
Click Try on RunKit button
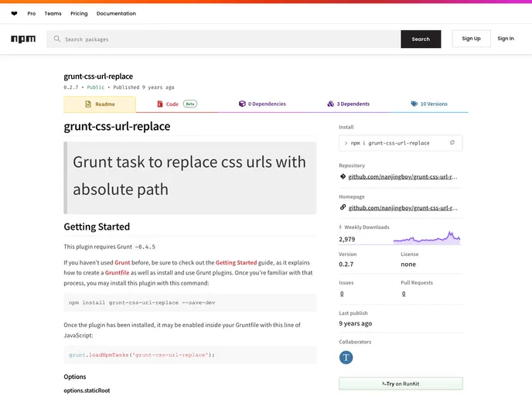click(x=401, y=384)
